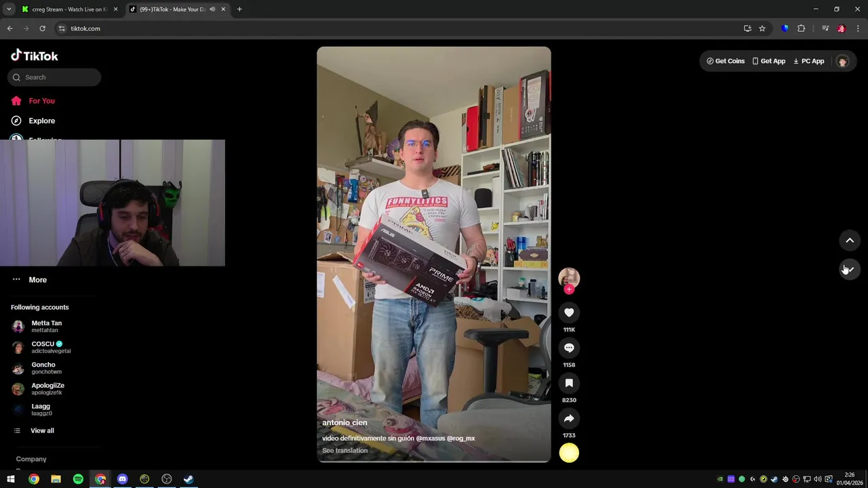
Task: Open Chrome media controls icon
Action: (825, 28)
